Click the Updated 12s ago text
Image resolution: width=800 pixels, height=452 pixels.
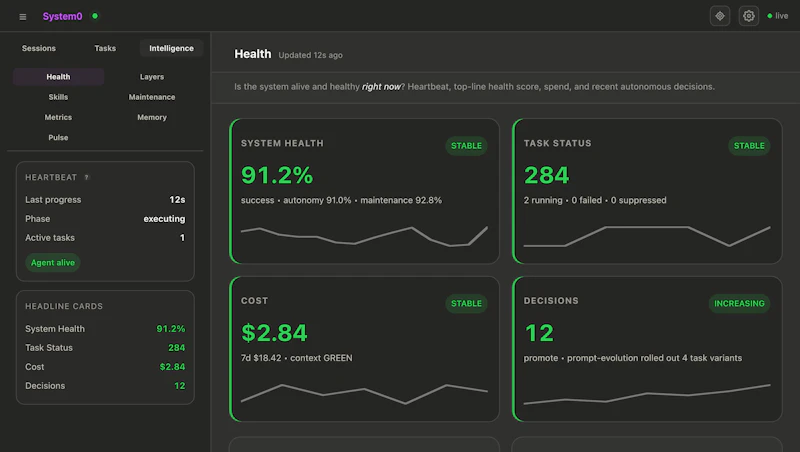[310, 55]
